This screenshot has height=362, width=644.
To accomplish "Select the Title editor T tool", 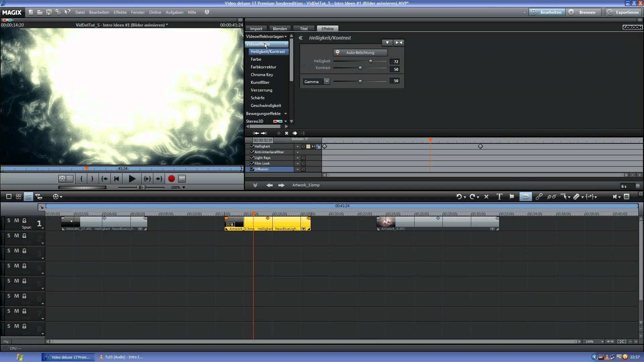I will point(499,197).
